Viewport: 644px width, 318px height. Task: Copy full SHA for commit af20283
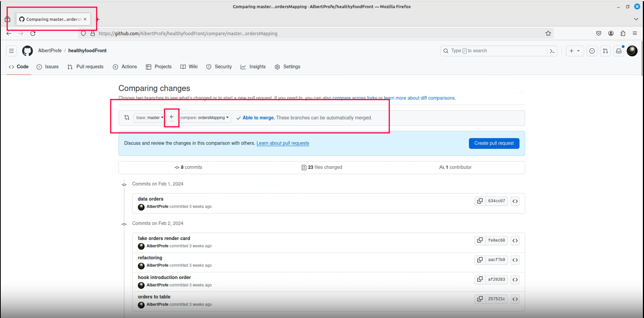[480, 279]
